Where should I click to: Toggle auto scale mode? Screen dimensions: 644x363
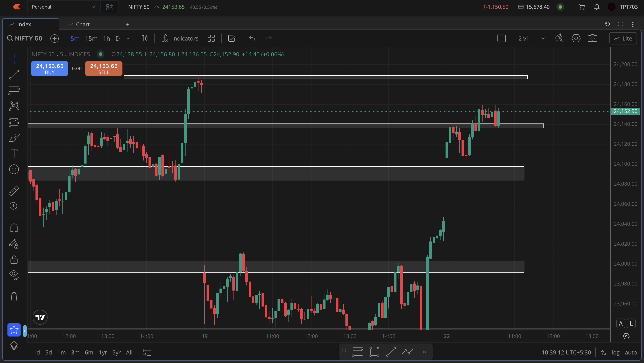tap(631, 352)
